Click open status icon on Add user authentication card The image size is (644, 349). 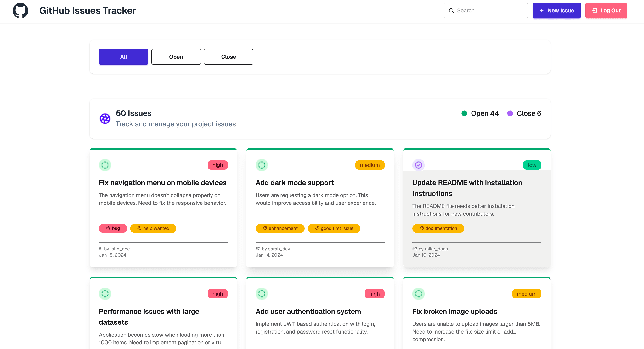coord(262,294)
